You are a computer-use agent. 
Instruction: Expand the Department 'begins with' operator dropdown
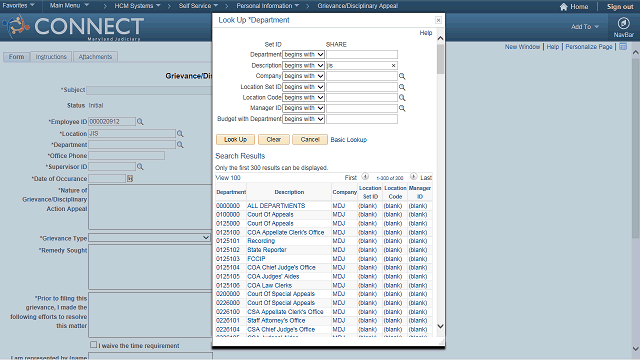point(303,55)
